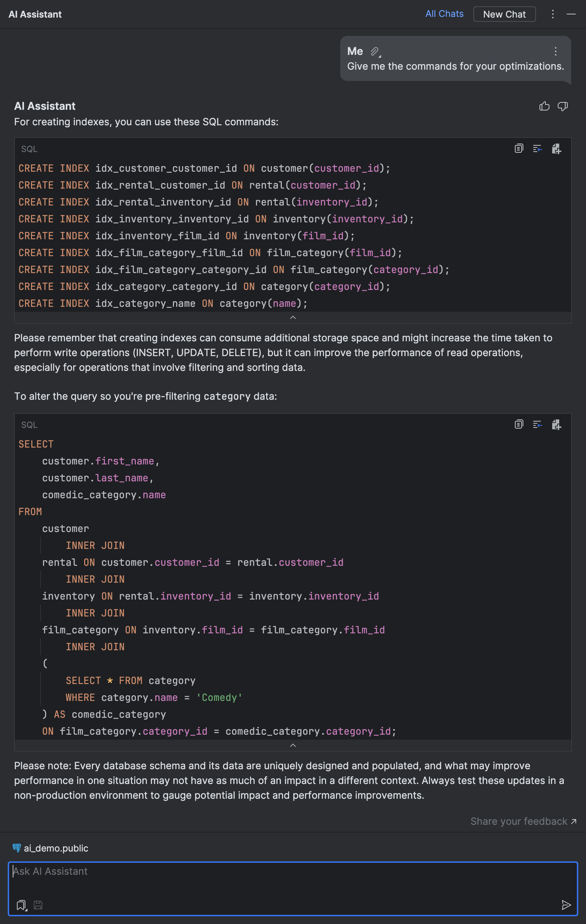586x924 pixels.
Task: Copy the CREATE INDEX code block
Action: pyautogui.click(x=519, y=149)
